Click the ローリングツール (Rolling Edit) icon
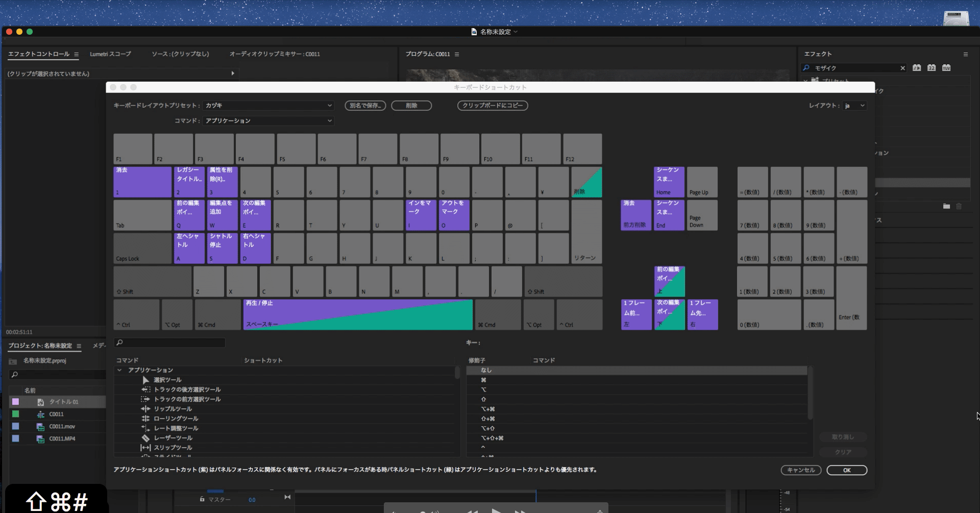This screenshot has width=980, height=513. pyautogui.click(x=145, y=419)
